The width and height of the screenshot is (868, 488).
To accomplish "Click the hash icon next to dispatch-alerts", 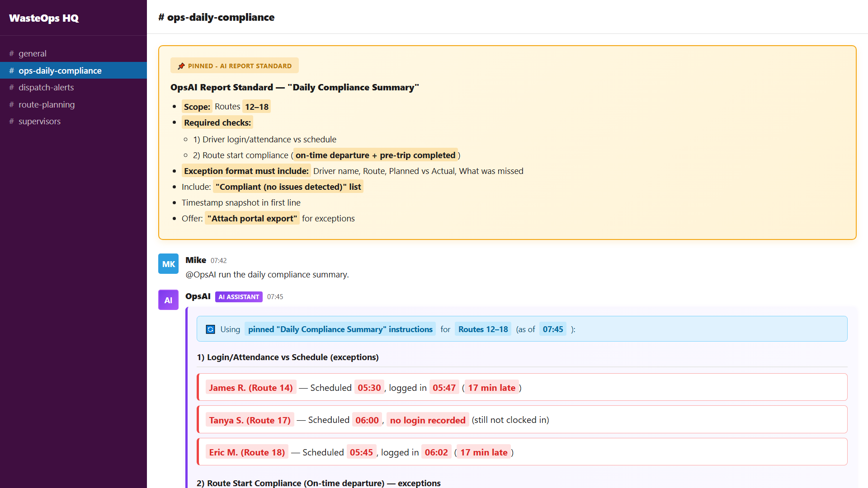I will (x=11, y=87).
